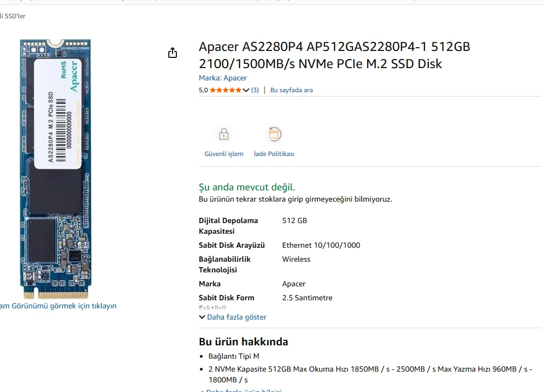Click the orange five-star rating icons

[x=225, y=90]
